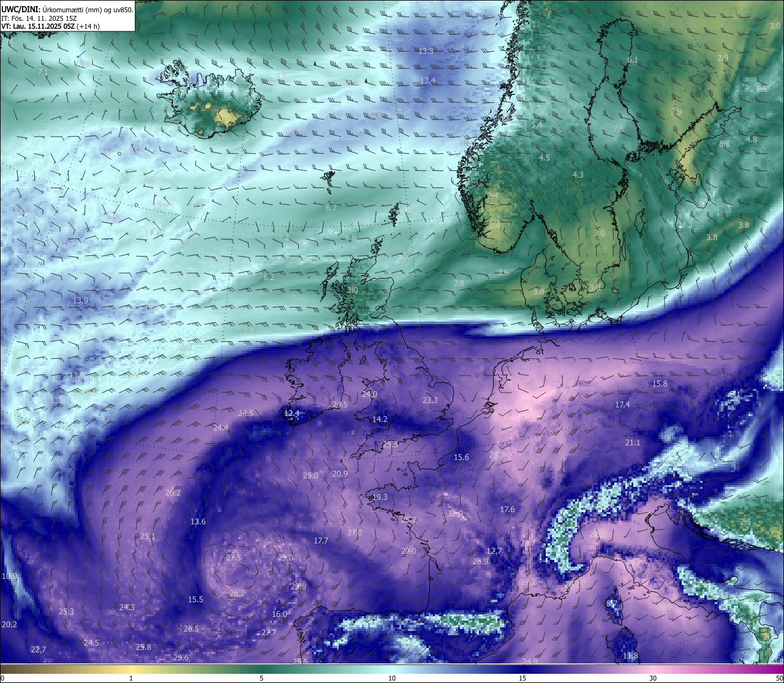
Task: Click the 5.4 value over Norway
Action: point(537,125)
